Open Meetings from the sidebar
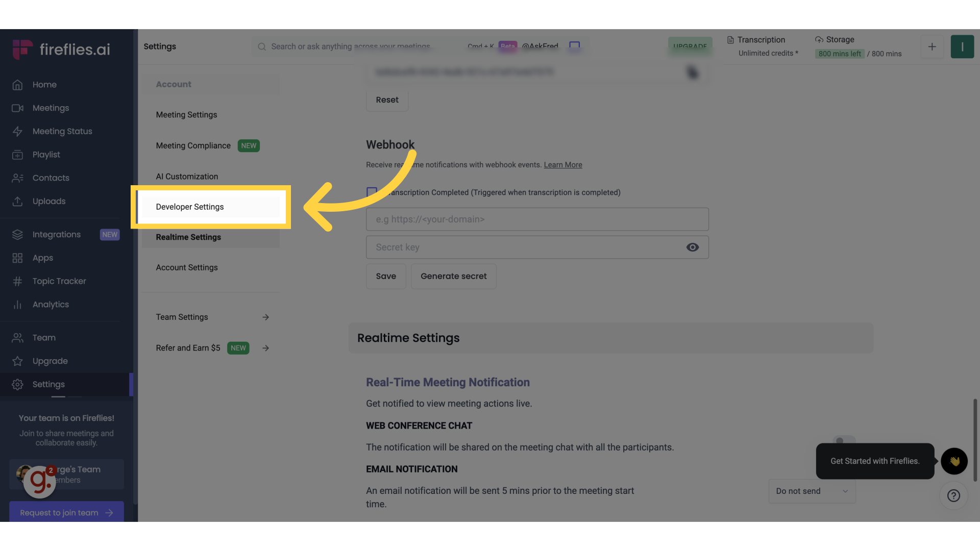This screenshot has height=551, width=980. pyautogui.click(x=51, y=108)
